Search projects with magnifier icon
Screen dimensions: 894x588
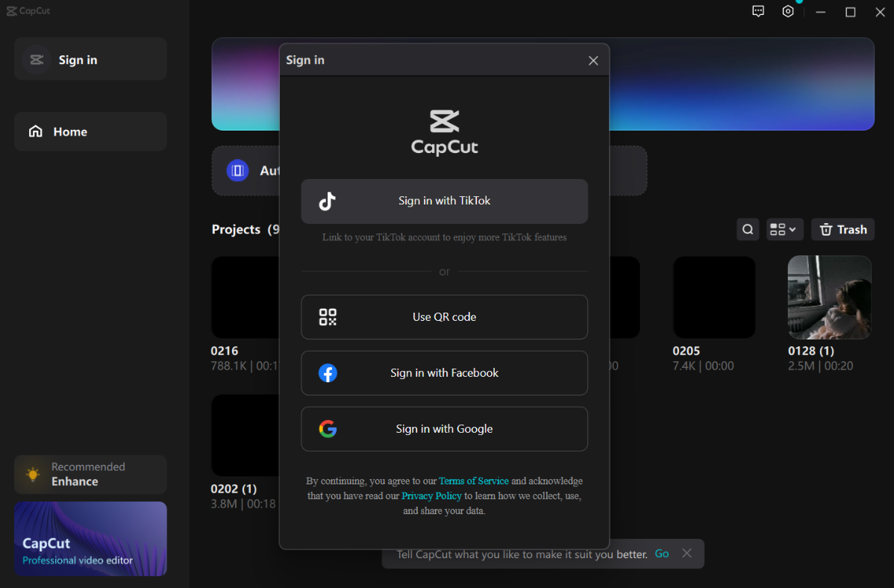click(x=748, y=229)
